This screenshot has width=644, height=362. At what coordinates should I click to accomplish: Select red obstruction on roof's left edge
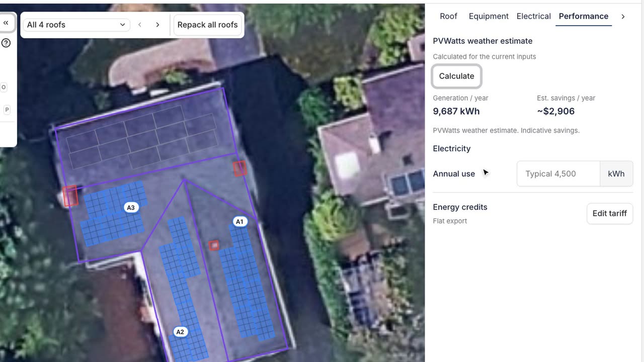70,196
